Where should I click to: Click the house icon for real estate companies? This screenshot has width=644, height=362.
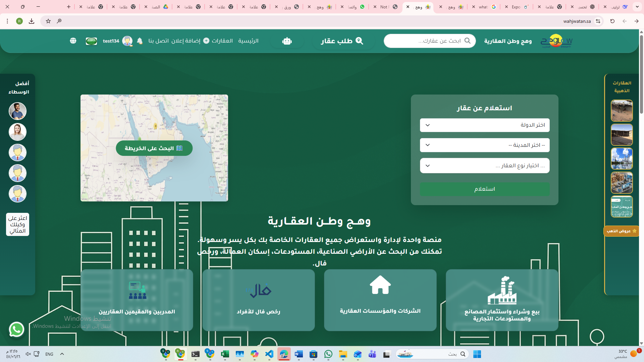pyautogui.click(x=380, y=285)
